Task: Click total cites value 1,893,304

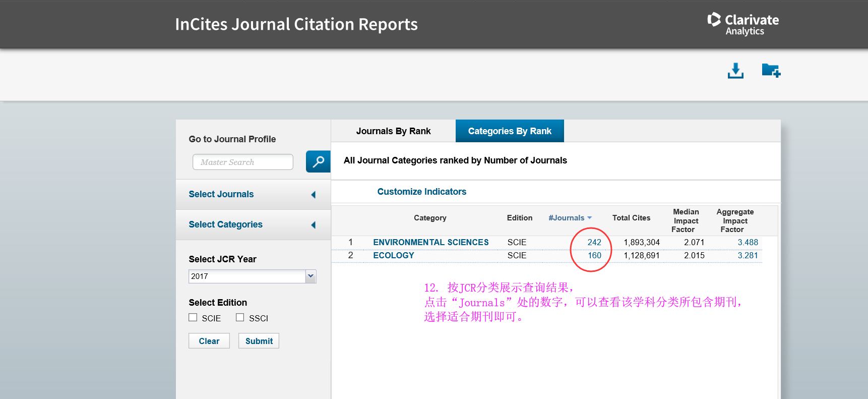Action: pos(642,242)
